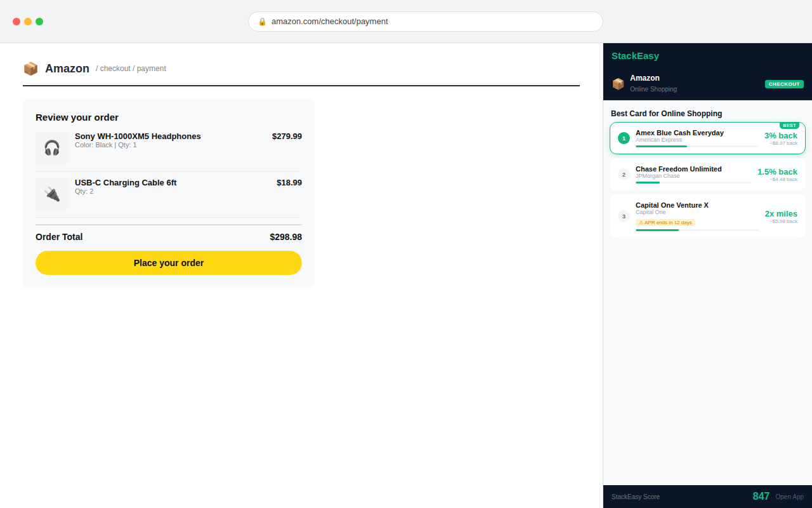812x508 pixels.
Task: Click the red close window button
Action: coord(16,22)
